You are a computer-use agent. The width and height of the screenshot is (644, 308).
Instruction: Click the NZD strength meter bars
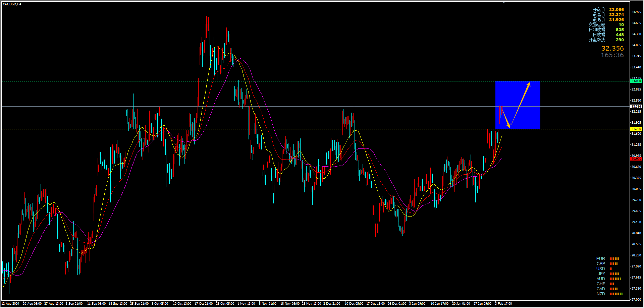tap(616, 294)
